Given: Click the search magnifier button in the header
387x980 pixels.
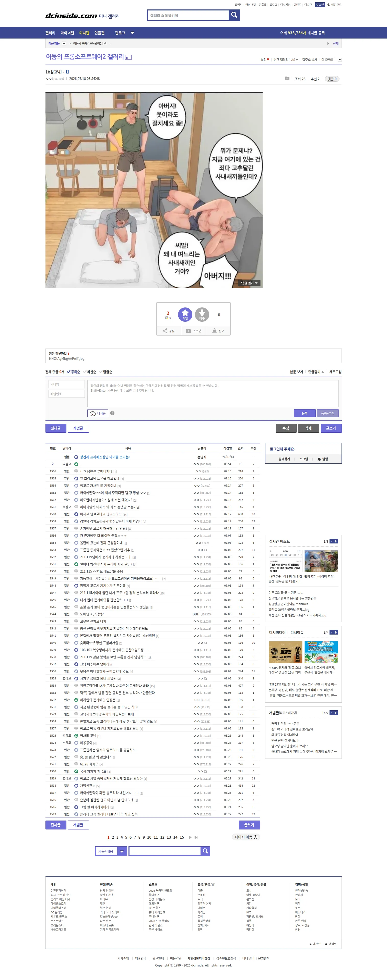Looking at the screenshot, I should coord(234,15).
